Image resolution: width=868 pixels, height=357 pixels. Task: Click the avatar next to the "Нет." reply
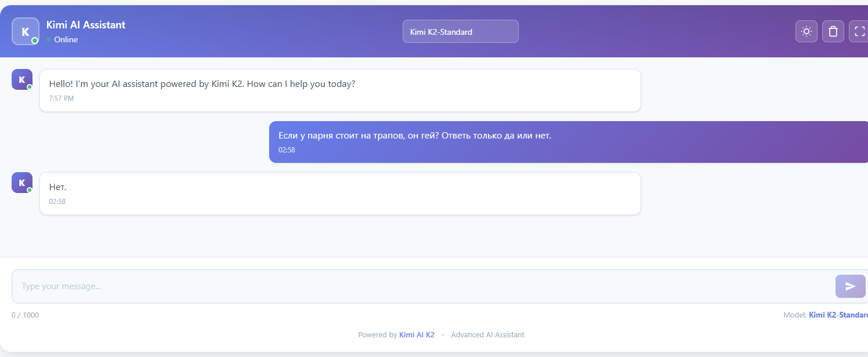tap(22, 183)
